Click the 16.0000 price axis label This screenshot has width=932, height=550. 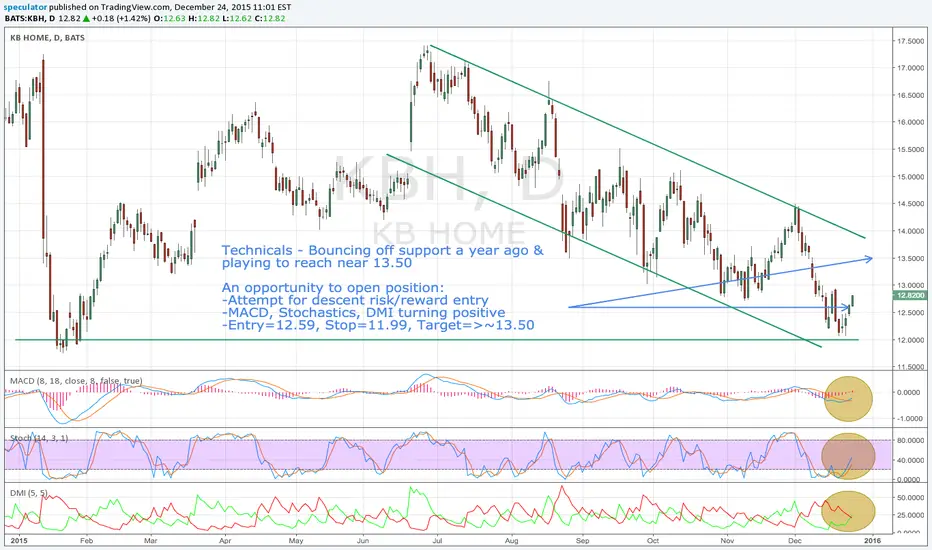(910, 122)
